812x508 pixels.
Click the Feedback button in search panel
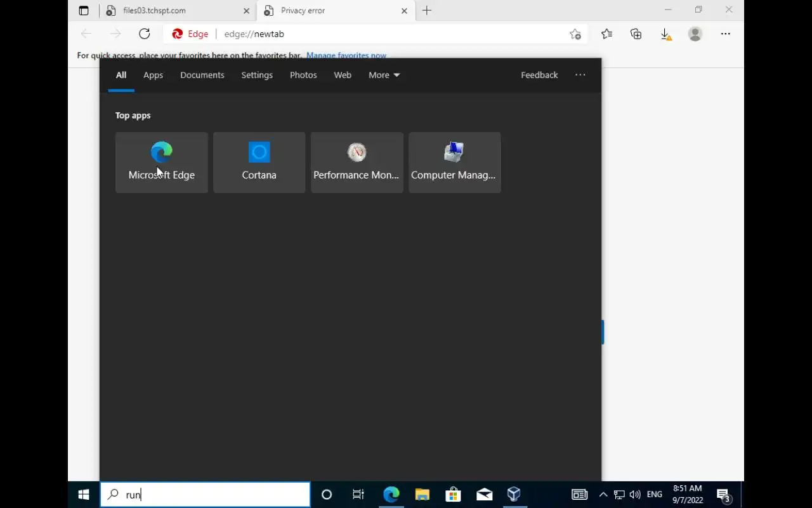pyautogui.click(x=539, y=75)
